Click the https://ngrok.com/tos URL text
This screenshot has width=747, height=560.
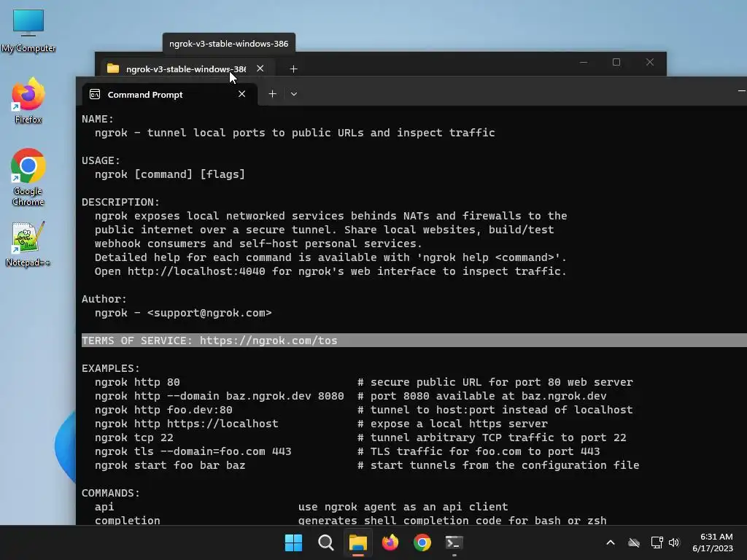pyautogui.click(x=268, y=341)
